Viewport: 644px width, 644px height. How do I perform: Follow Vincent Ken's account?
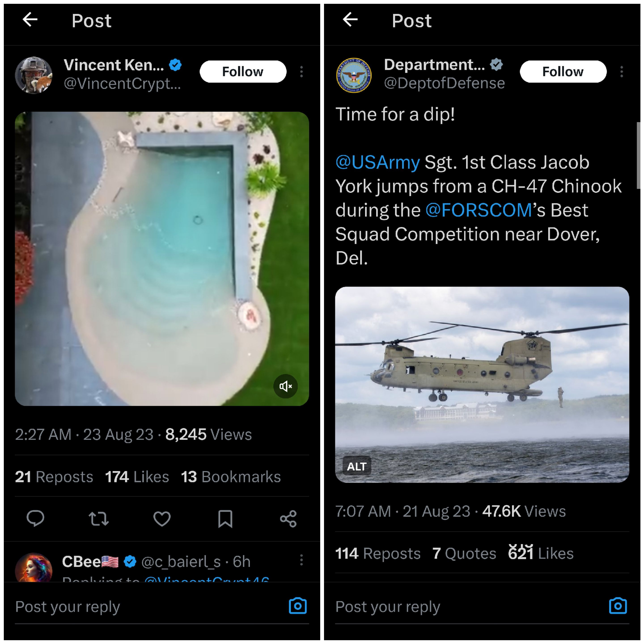pyautogui.click(x=243, y=72)
